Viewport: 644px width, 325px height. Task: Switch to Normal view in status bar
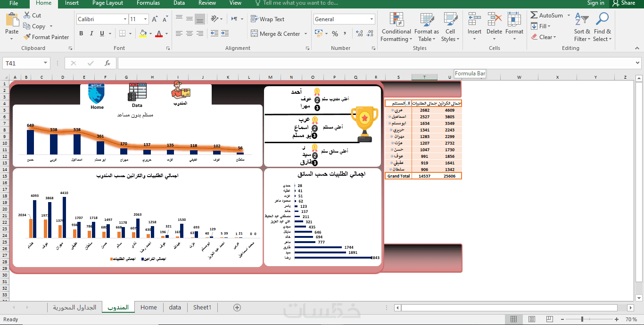click(513, 319)
